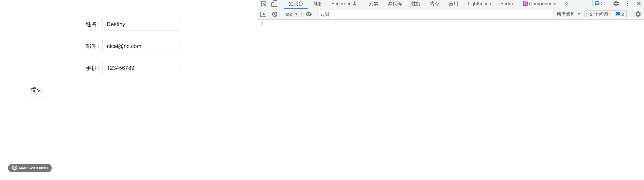Open the console issues flag counter

tap(599, 4)
